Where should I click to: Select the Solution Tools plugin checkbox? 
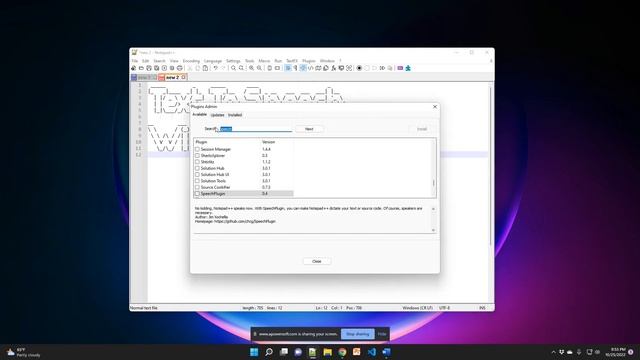point(197,181)
